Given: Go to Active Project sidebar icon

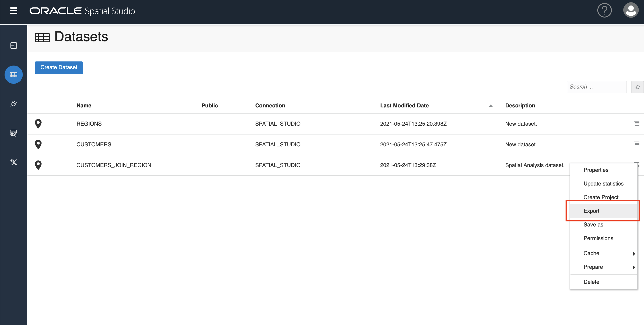Looking at the screenshot, I should click(x=13, y=46).
